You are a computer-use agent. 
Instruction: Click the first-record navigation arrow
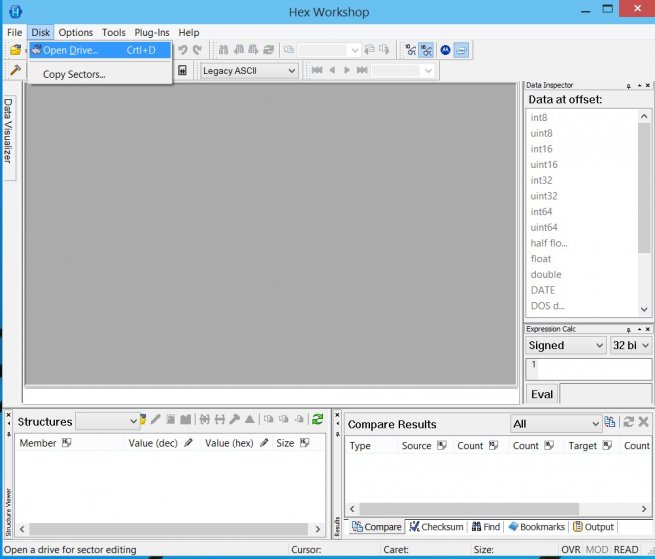(x=317, y=70)
